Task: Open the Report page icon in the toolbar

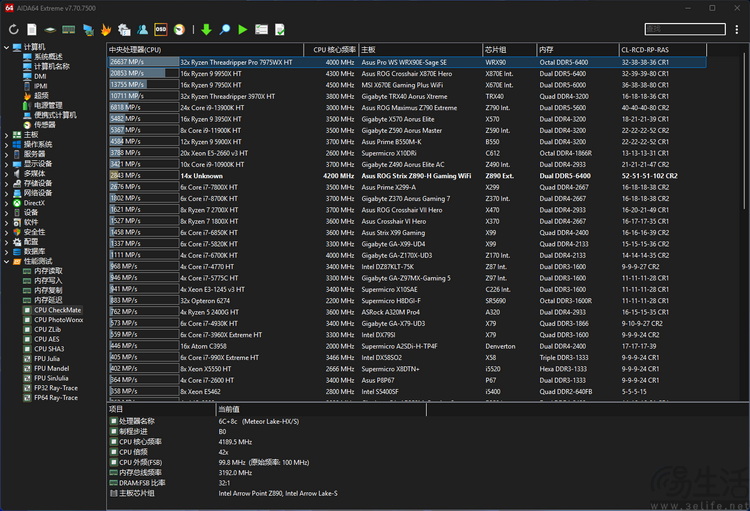Action: tap(32, 30)
